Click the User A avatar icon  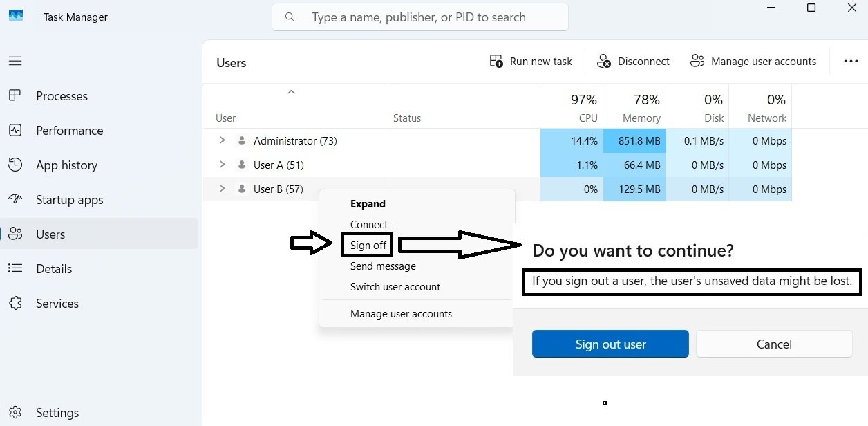tap(241, 165)
